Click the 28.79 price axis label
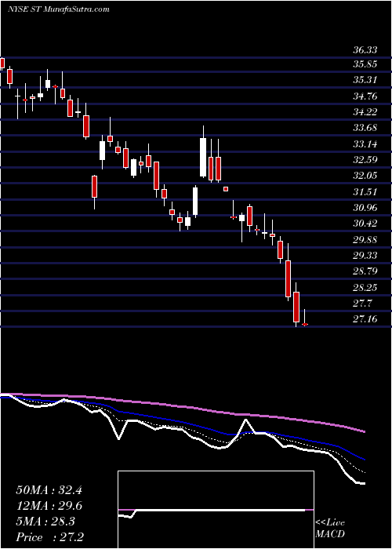 pyautogui.click(x=365, y=271)
